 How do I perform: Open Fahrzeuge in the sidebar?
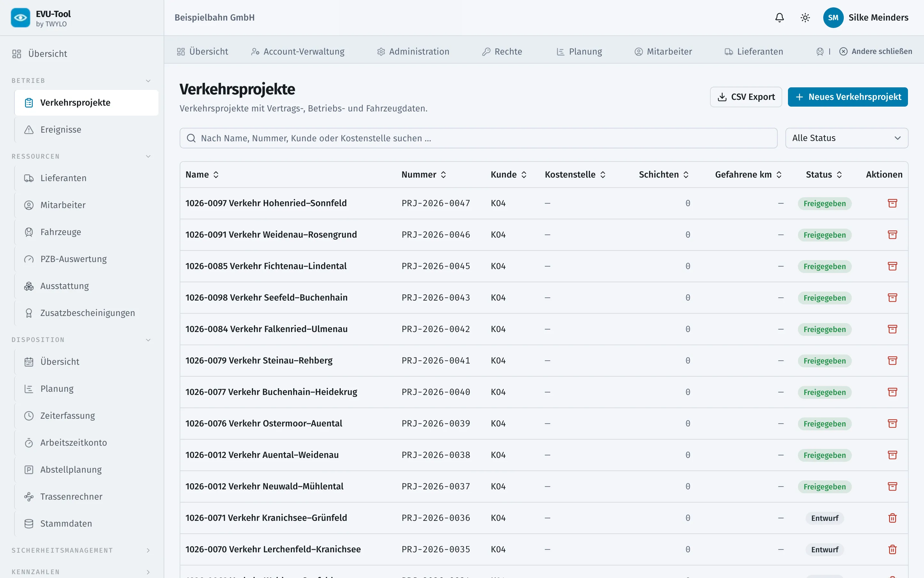point(86,232)
